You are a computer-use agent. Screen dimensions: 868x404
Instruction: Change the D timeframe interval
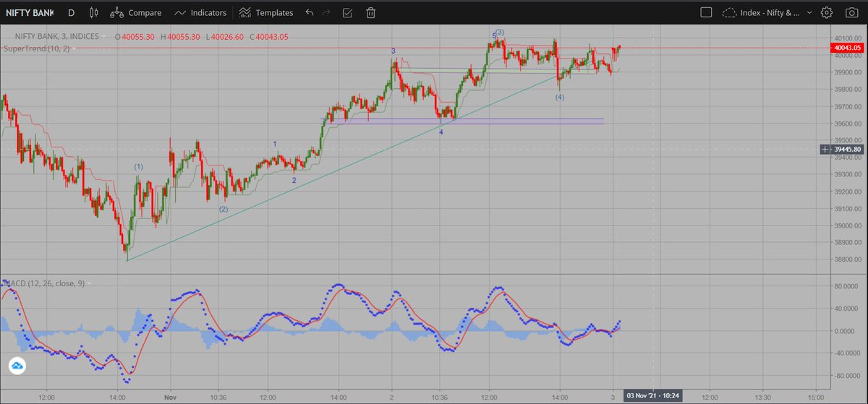pyautogui.click(x=71, y=12)
